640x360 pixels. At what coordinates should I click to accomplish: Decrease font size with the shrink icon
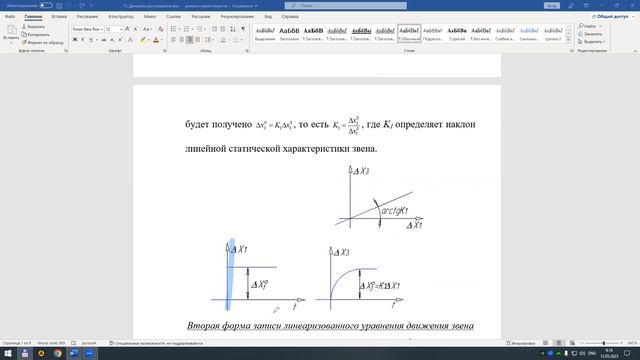point(136,29)
